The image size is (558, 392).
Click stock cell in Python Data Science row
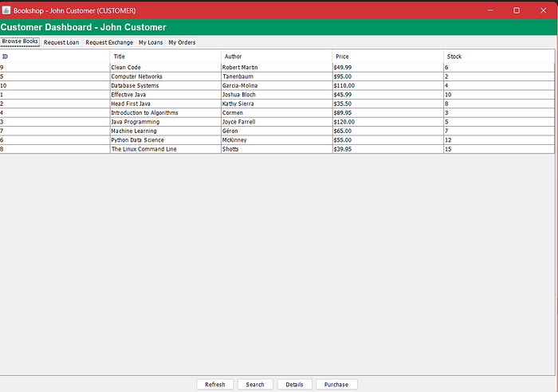[499, 139]
